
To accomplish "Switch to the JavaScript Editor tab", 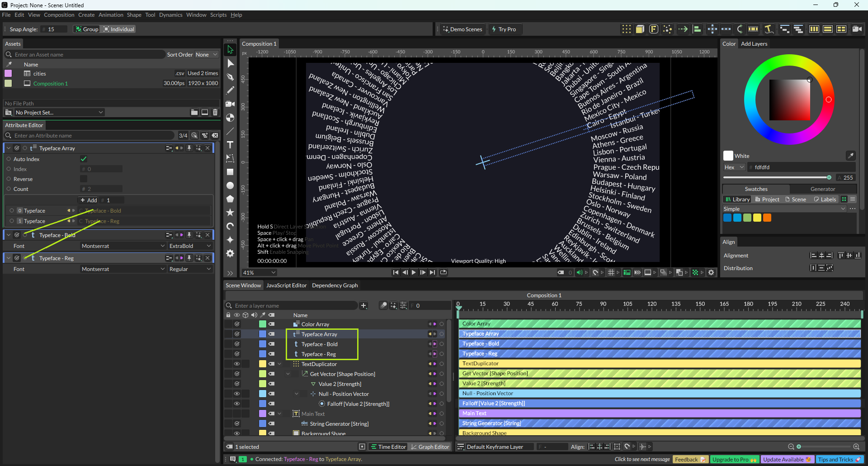I will (x=286, y=285).
